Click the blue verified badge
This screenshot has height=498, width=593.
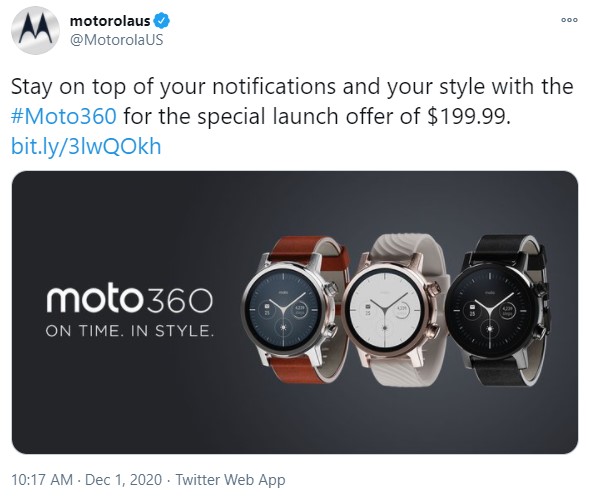(162, 21)
